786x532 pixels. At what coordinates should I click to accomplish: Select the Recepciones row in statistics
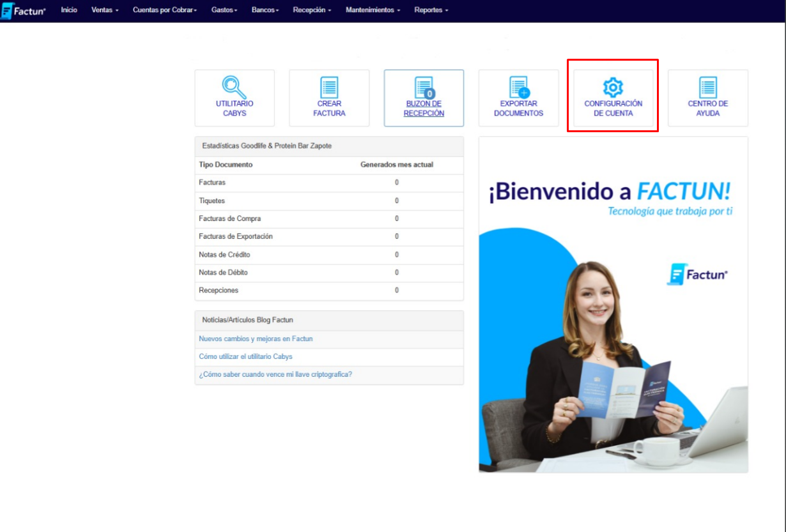329,291
